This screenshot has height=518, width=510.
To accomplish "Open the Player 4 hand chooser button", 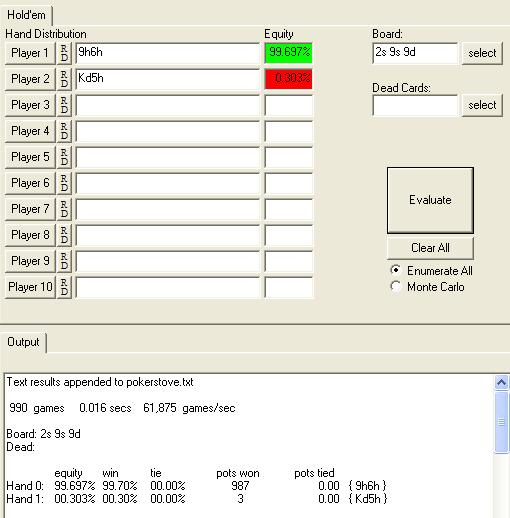I will pyautogui.click(x=30, y=131).
